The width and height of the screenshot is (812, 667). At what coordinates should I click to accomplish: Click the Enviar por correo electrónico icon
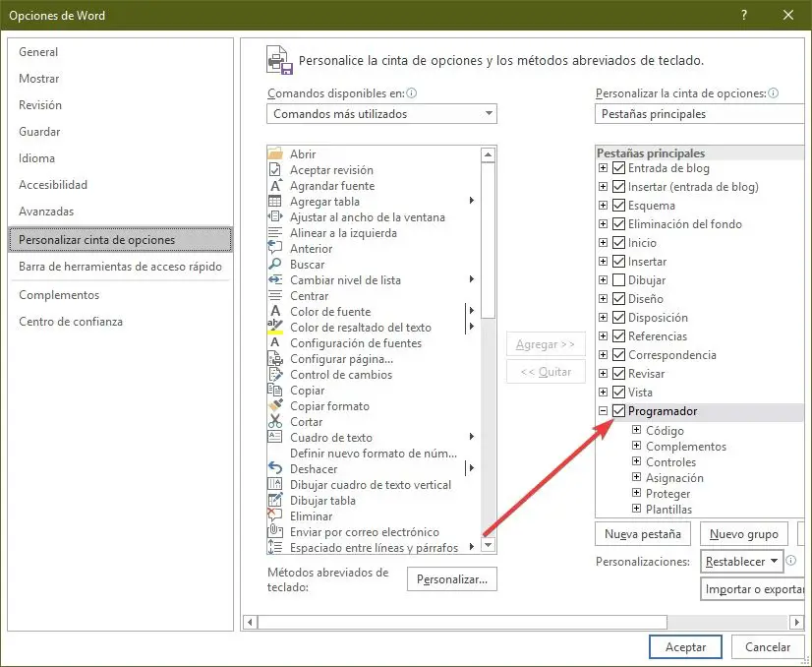click(275, 532)
